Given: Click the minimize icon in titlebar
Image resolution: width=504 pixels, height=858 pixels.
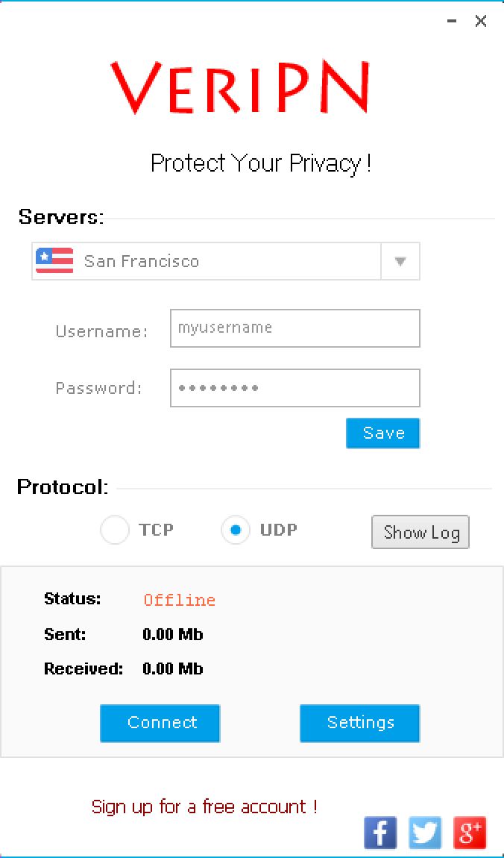Looking at the screenshot, I should click(x=451, y=21).
